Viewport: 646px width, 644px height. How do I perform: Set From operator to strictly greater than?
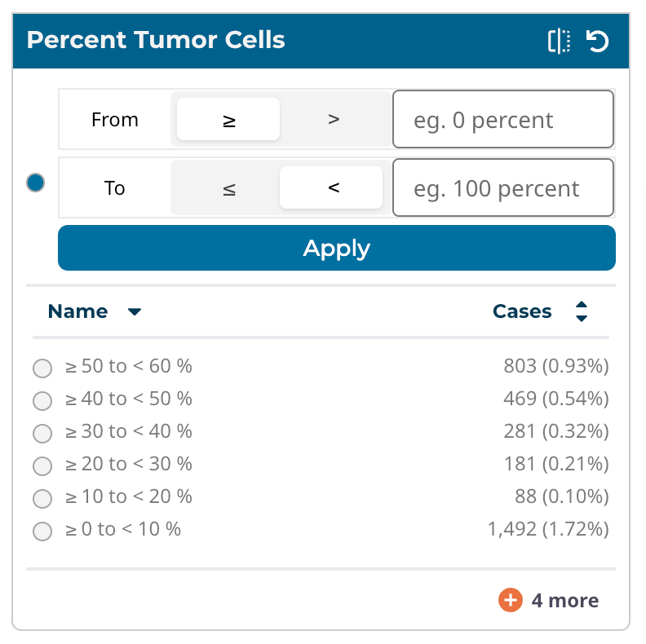pyautogui.click(x=333, y=119)
